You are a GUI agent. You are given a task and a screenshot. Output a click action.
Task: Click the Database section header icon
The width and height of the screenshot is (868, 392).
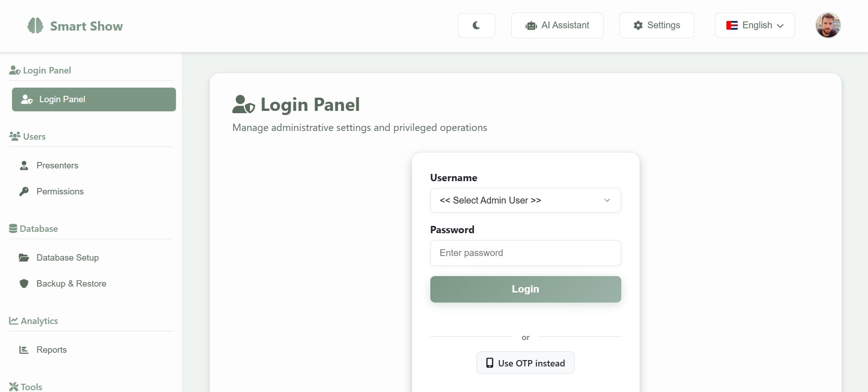tap(13, 229)
